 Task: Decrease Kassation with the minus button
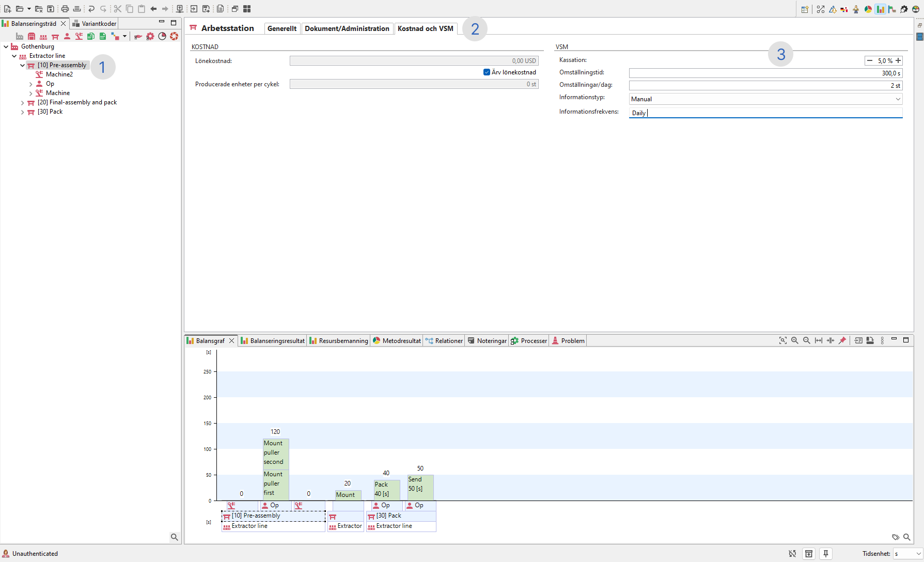pos(870,61)
